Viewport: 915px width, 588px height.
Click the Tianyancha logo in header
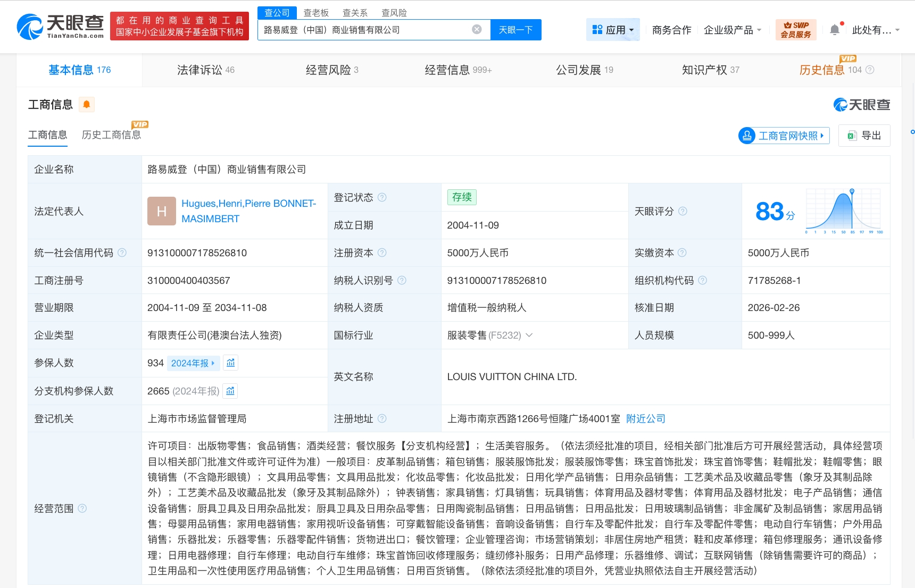pos(60,27)
